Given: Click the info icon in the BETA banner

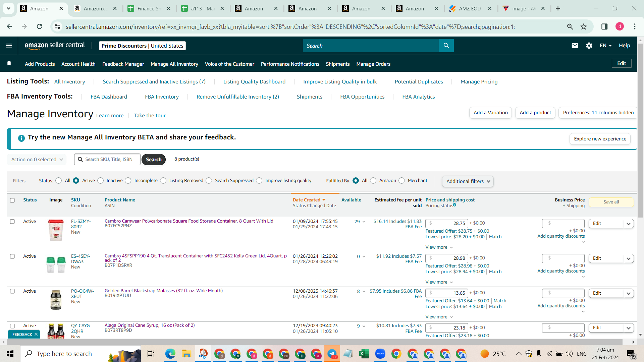Looking at the screenshot, I should click(21, 138).
